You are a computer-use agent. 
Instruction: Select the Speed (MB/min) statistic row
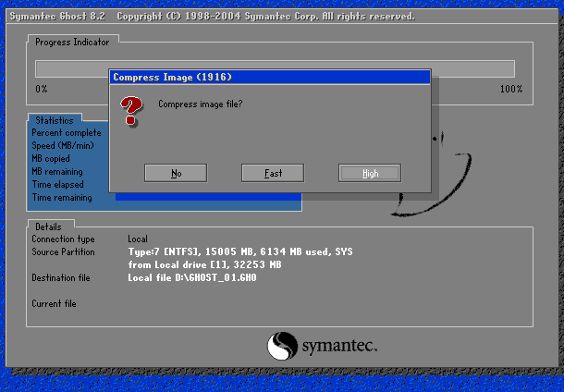pos(63,146)
